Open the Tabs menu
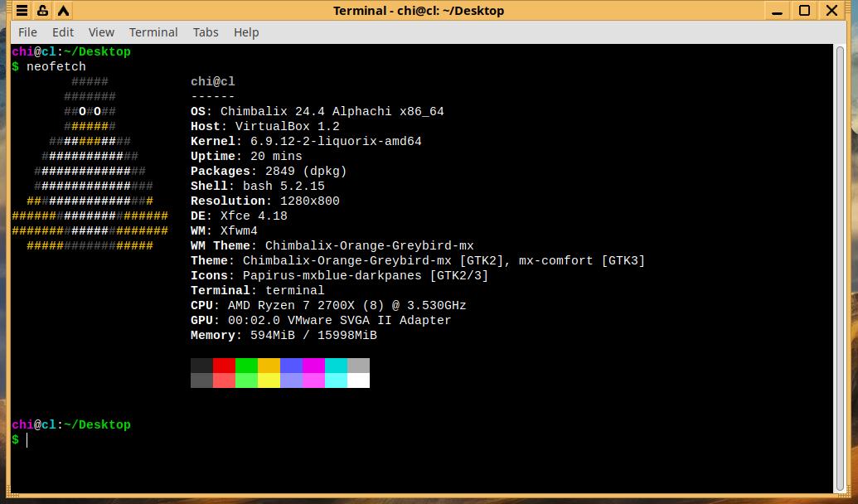Image resolution: width=858 pixels, height=504 pixels. pos(206,32)
